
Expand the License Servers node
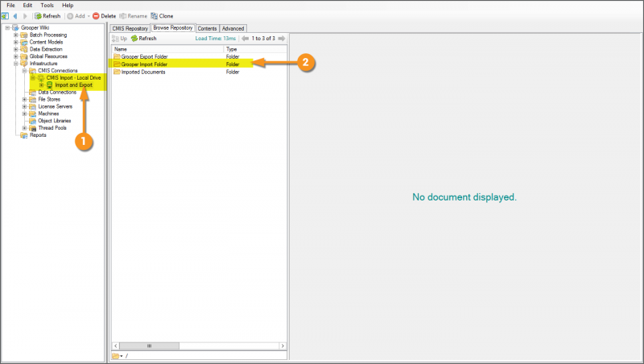point(25,106)
